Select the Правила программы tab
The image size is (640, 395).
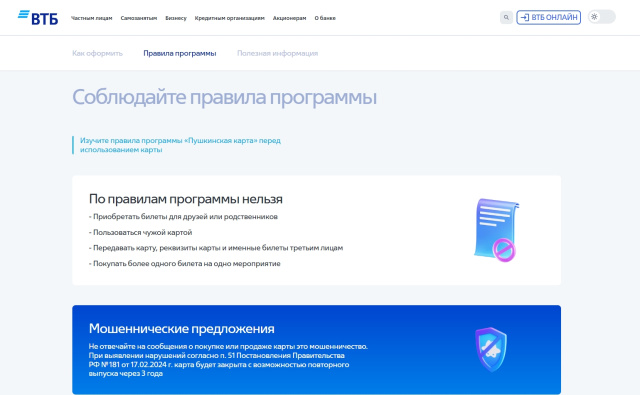click(180, 53)
